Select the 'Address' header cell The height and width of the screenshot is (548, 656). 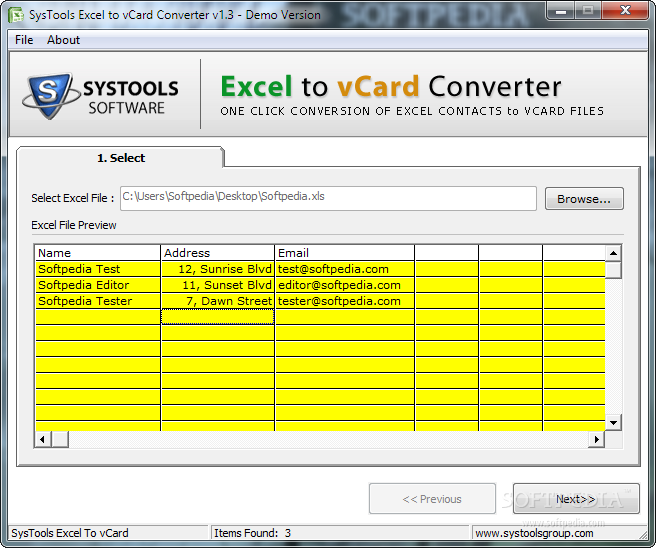(218, 253)
